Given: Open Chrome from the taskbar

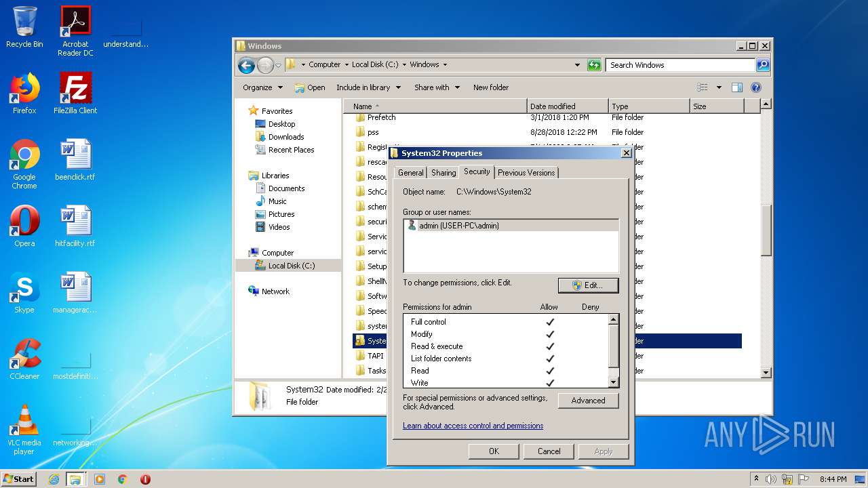Looking at the screenshot, I should tap(122, 479).
